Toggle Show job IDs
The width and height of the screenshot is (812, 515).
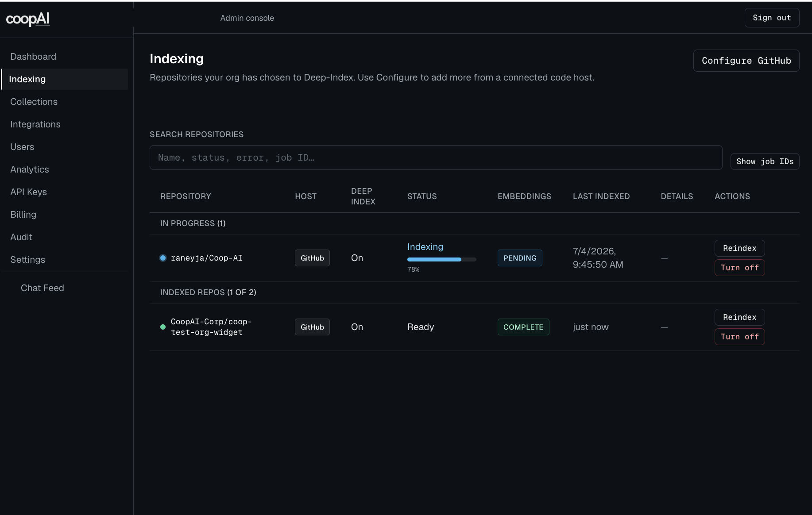pos(765,161)
